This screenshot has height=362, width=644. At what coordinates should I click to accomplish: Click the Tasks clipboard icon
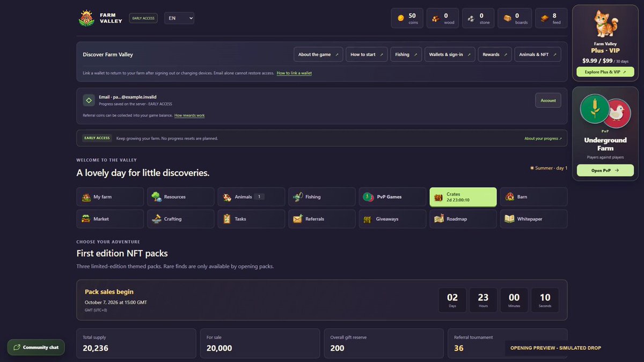(x=227, y=219)
